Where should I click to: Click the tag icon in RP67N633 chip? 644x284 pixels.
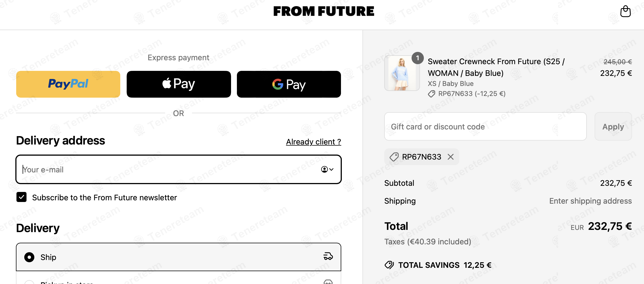tap(394, 157)
